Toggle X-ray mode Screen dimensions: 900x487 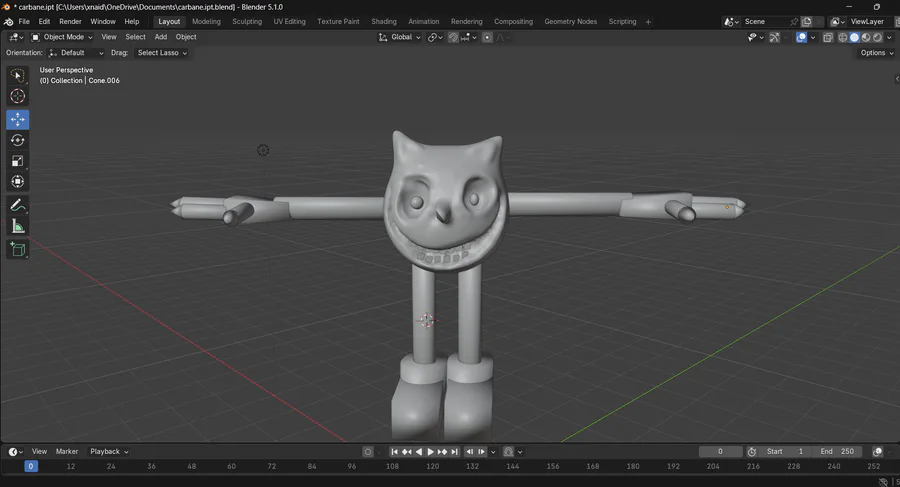(x=828, y=37)
